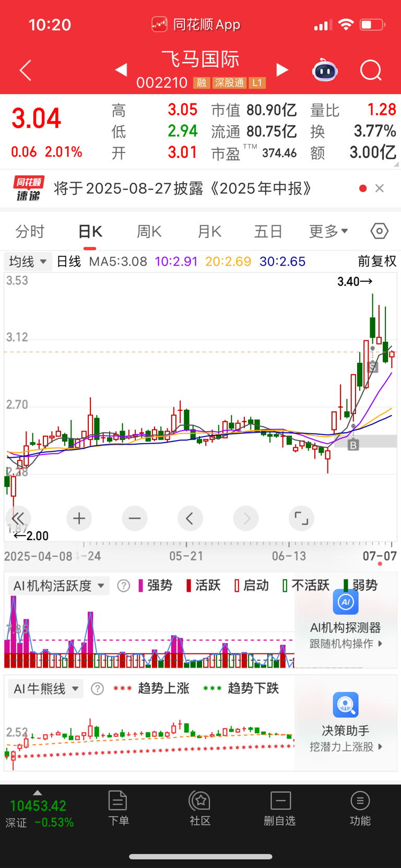
Task: Jump to earliest data with double-left arrow
Action: point(18,518)
